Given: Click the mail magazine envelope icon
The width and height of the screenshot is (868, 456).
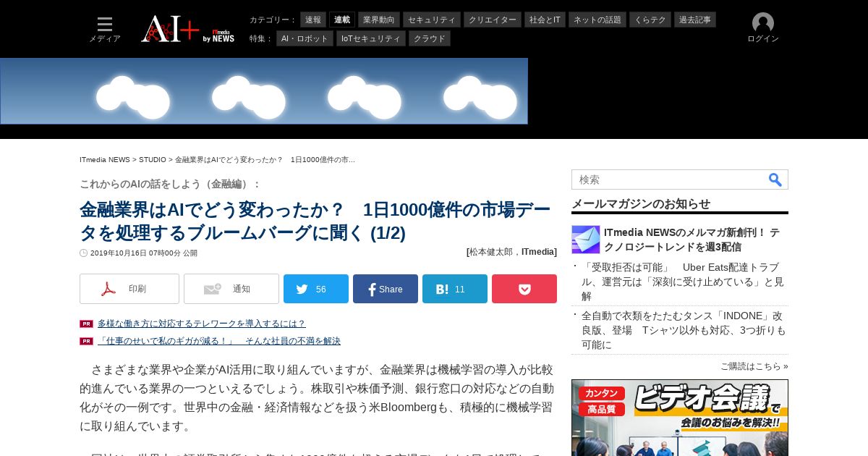Looking at the screenshot, I should pyautogui.click(x=586, y=240).
